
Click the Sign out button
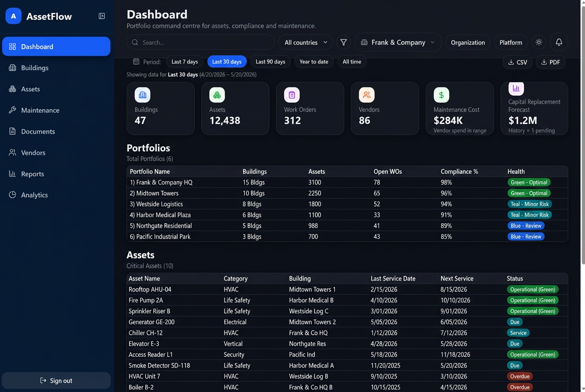[56, 380]
